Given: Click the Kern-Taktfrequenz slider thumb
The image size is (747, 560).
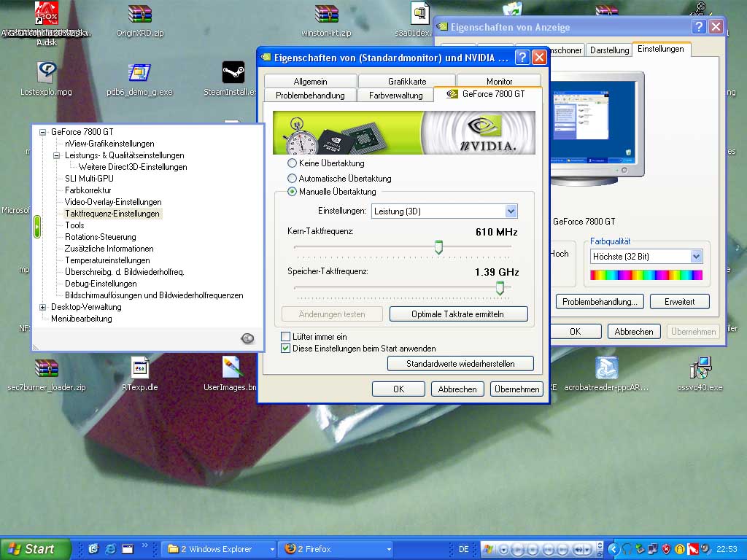Looking at the screenshot, I should (x=438, y=248).
